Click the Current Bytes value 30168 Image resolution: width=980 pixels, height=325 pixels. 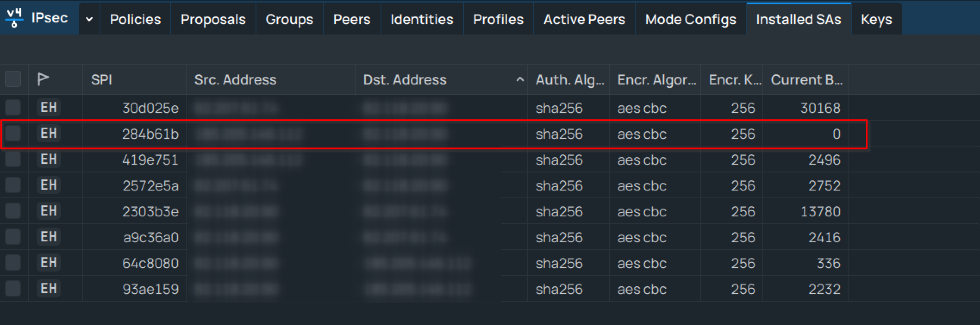click(x=820, y=108)
